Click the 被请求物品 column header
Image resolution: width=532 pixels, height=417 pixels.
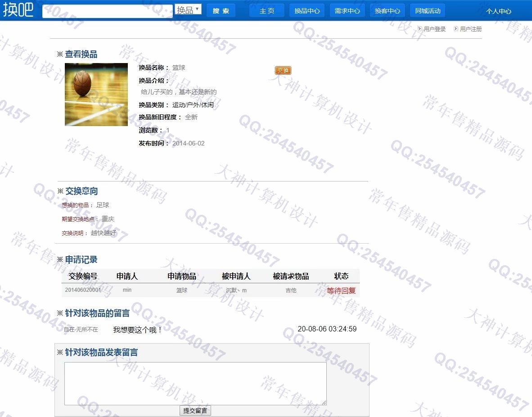pyautogui.click(x=291, y=276)
